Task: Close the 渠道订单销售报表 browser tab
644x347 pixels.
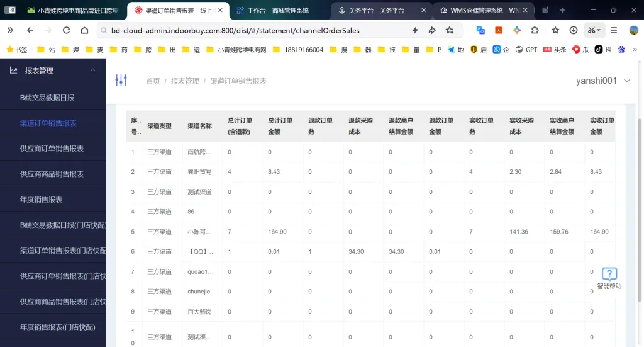Action: click(221, 10)
